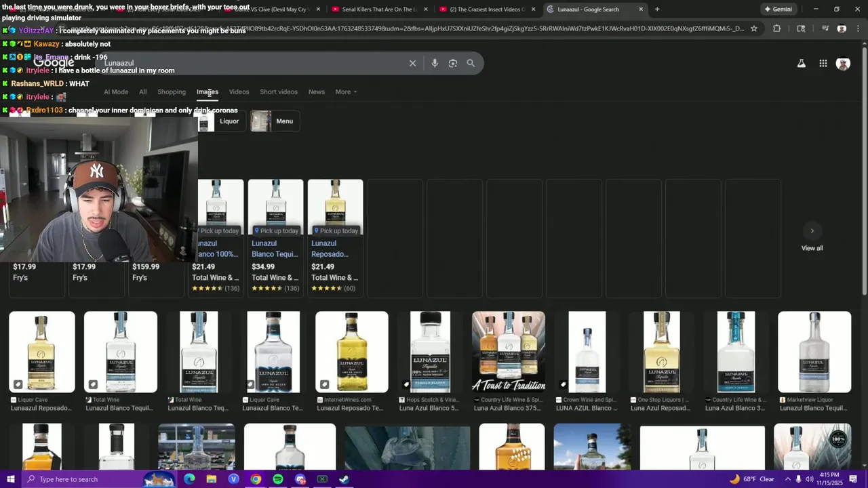Open Steam from the taskbar
The height and width of the screenshot is (488, 868).
[344, 479]
